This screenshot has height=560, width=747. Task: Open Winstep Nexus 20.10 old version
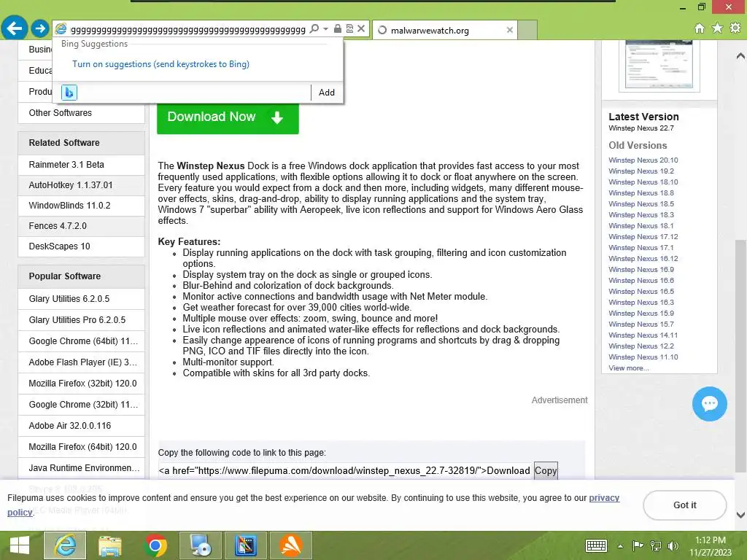coord(643,160)
